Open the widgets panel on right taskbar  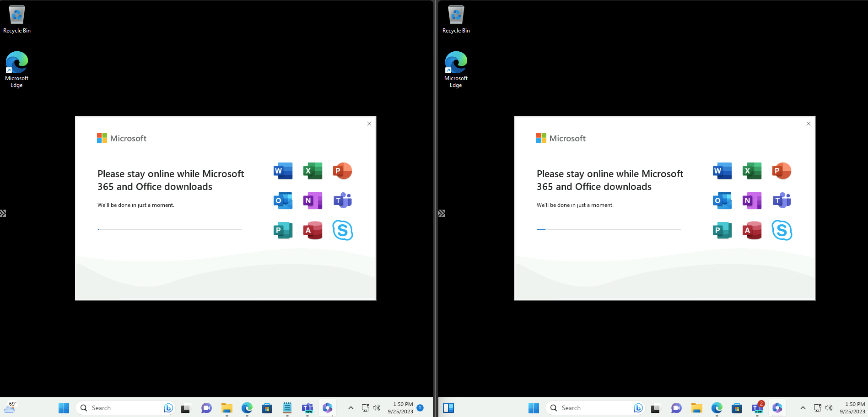point(448,408)
